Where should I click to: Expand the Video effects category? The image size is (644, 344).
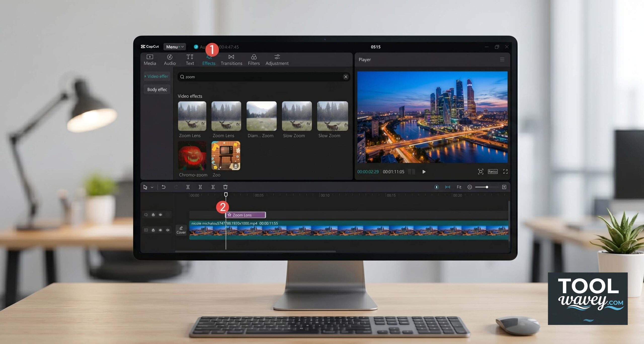coord(157,76)
